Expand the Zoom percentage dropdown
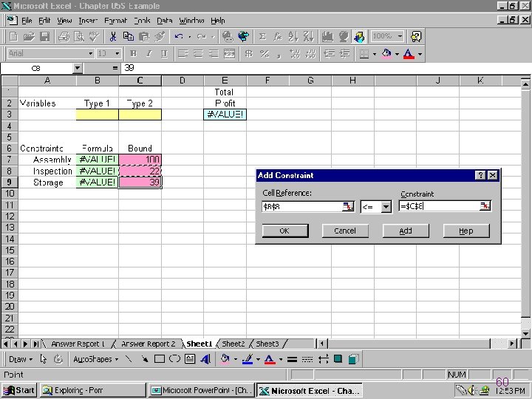The height and width of the screenshot is (399, 532). 400,36
